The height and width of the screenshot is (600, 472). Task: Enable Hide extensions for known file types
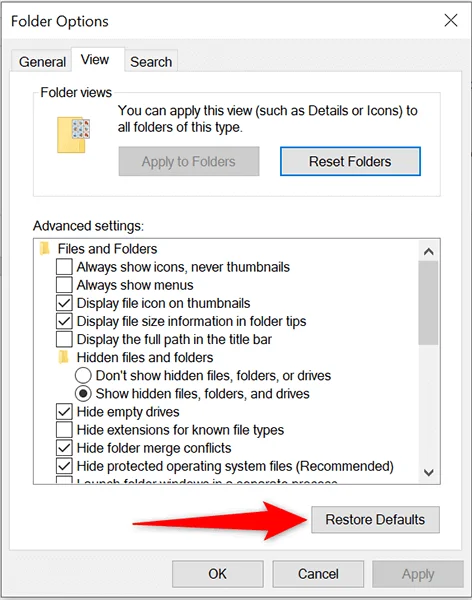point(64,430)
